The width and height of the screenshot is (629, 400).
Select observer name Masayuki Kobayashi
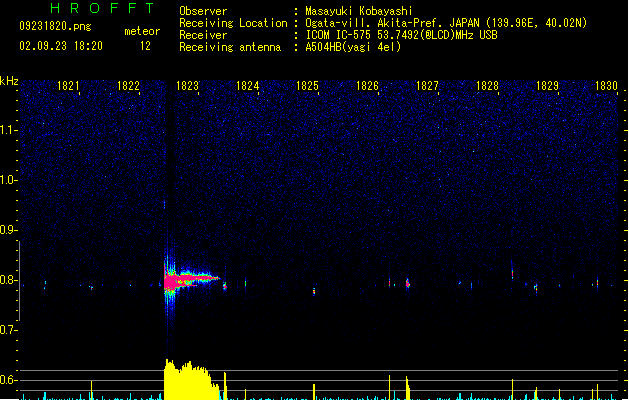tap(359, 11)
